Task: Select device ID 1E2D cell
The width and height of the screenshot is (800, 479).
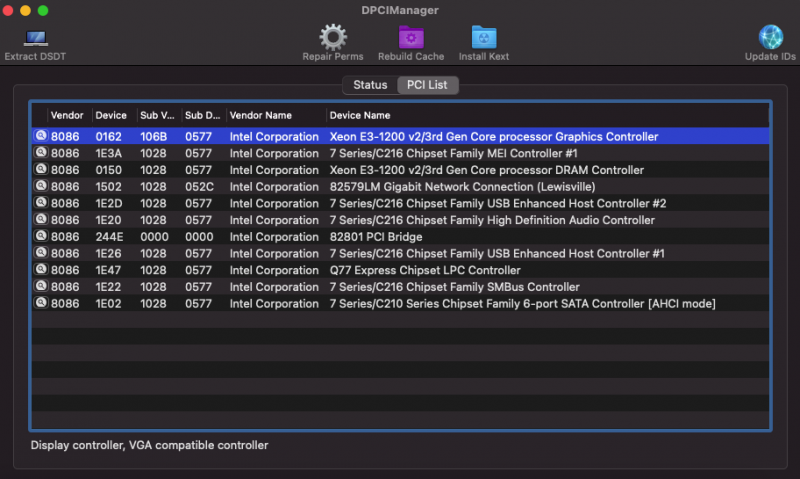Action: click(109, 204)
